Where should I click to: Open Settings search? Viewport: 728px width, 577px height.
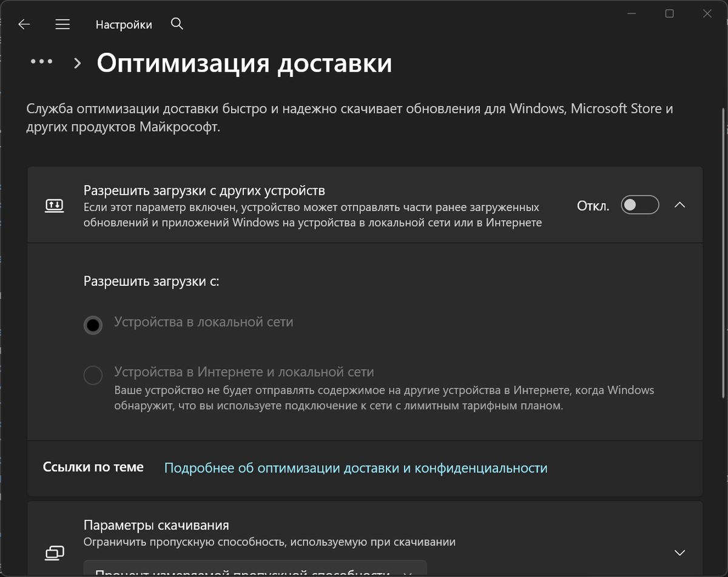point(177,24)
